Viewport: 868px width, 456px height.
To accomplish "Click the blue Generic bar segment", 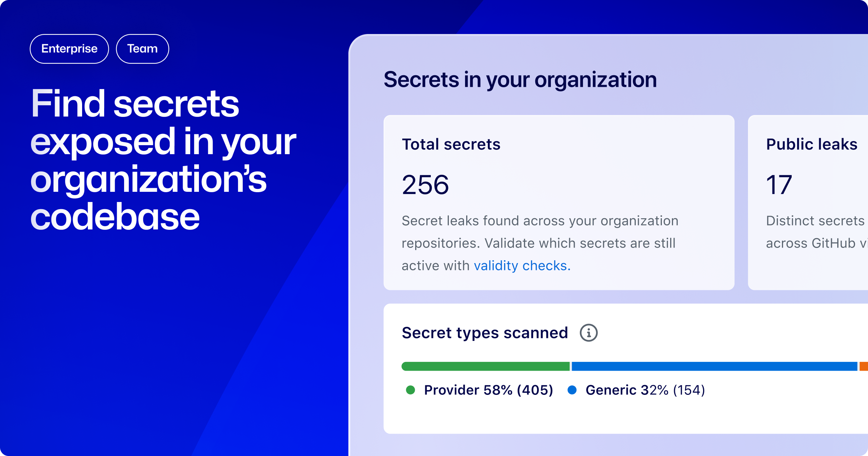I will (714, 366).
